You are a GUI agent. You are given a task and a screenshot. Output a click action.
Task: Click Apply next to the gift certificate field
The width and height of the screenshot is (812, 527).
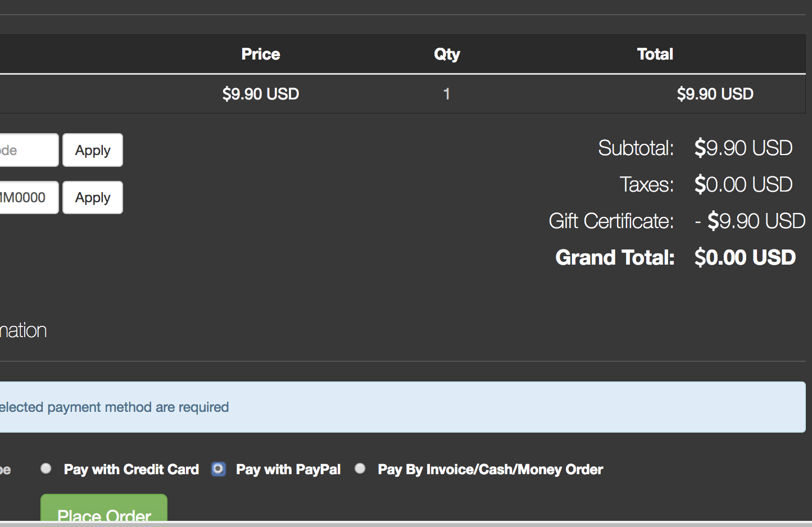(93, 197)
